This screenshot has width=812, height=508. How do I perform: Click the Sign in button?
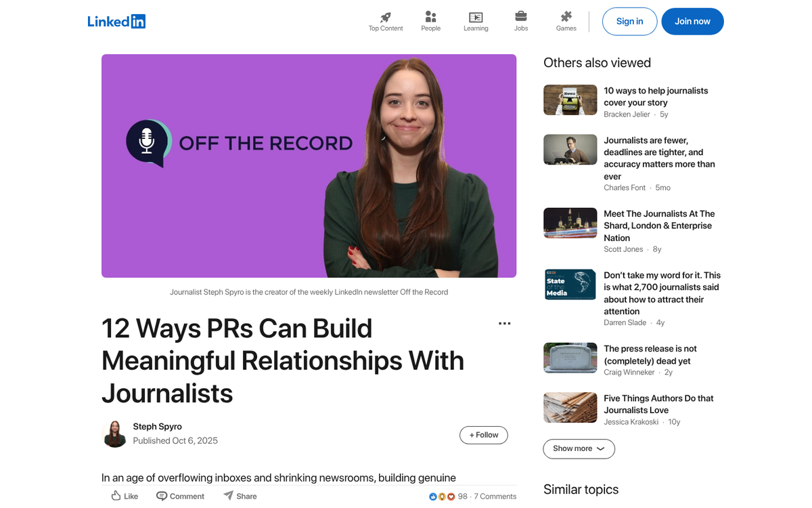pyautogui.click(x=629, y=21)
